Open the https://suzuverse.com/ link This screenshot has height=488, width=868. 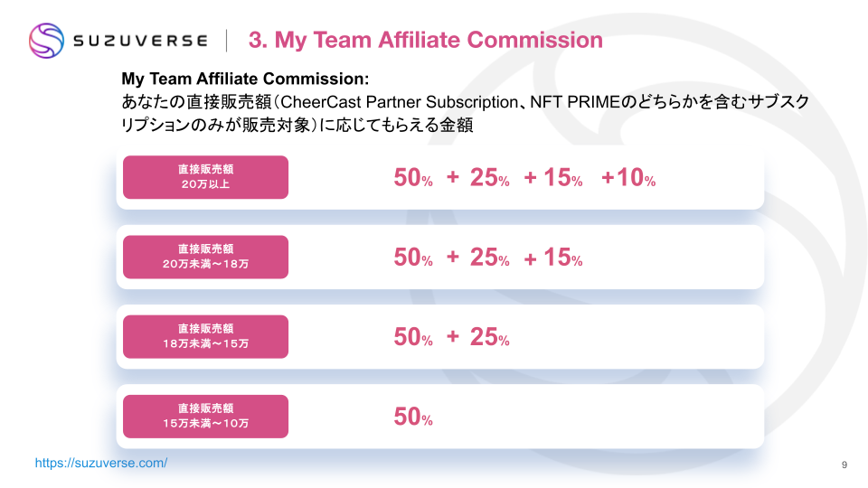tap(101, 463)
